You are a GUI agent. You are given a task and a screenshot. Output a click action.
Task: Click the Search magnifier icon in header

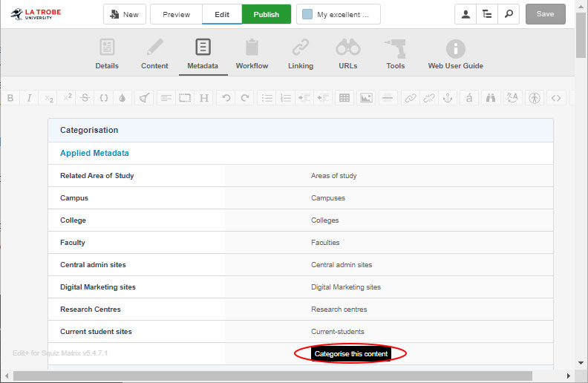point(509,14)
